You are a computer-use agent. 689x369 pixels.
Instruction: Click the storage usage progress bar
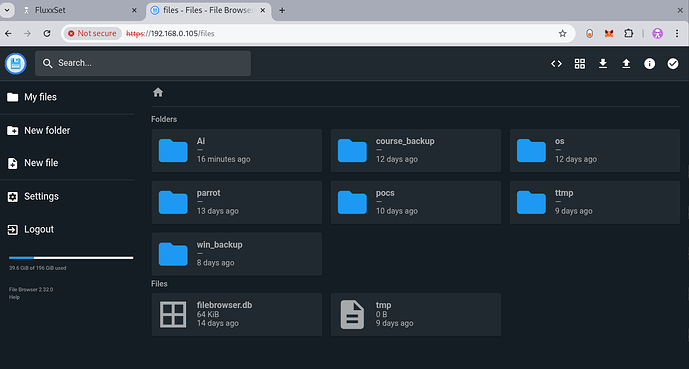point(71,258)
